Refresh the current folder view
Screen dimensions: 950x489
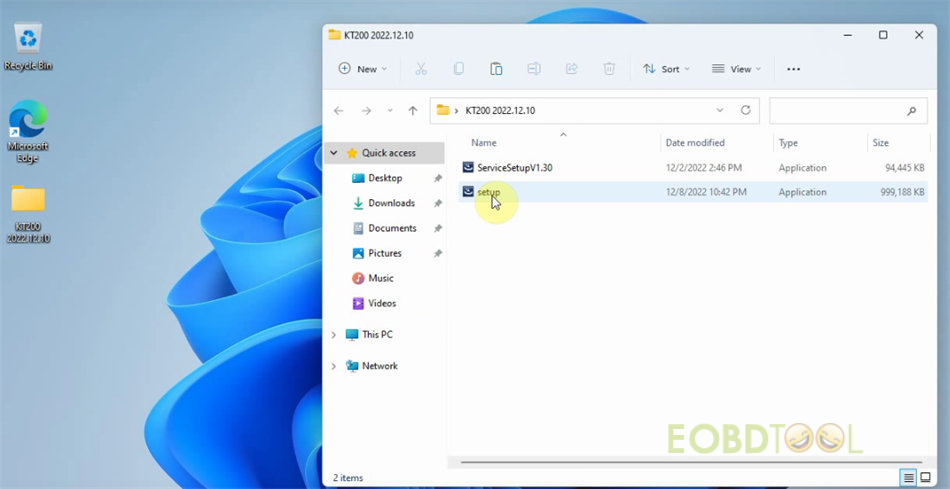pyautogui.click(x=746, y=110)
